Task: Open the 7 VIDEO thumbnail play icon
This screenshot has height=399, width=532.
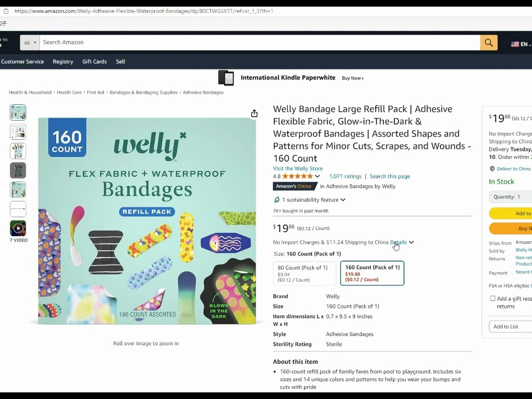Action: click(x=18, y=229)
